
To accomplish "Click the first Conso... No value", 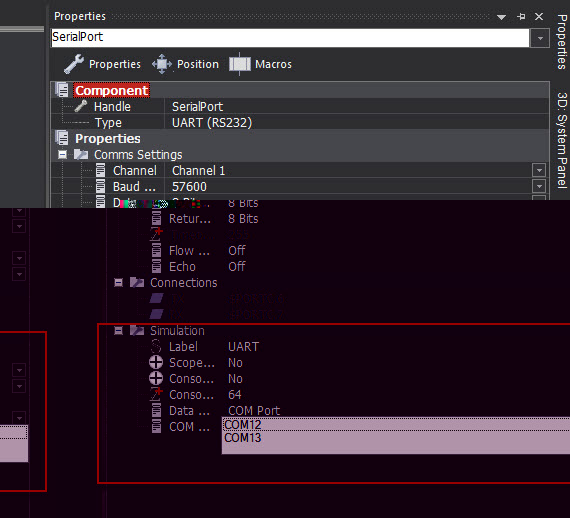I will pos(235,378).
